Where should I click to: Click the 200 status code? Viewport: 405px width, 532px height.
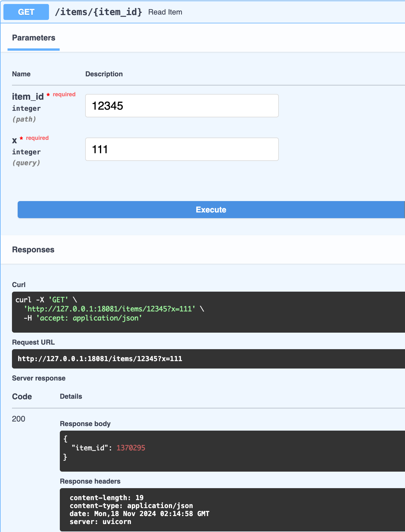[19, 419]
